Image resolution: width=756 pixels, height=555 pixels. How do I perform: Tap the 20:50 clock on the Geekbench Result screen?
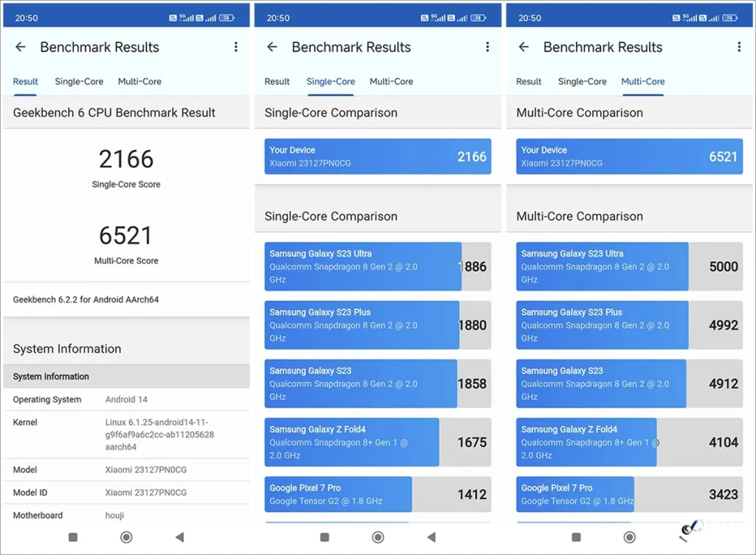27,18
